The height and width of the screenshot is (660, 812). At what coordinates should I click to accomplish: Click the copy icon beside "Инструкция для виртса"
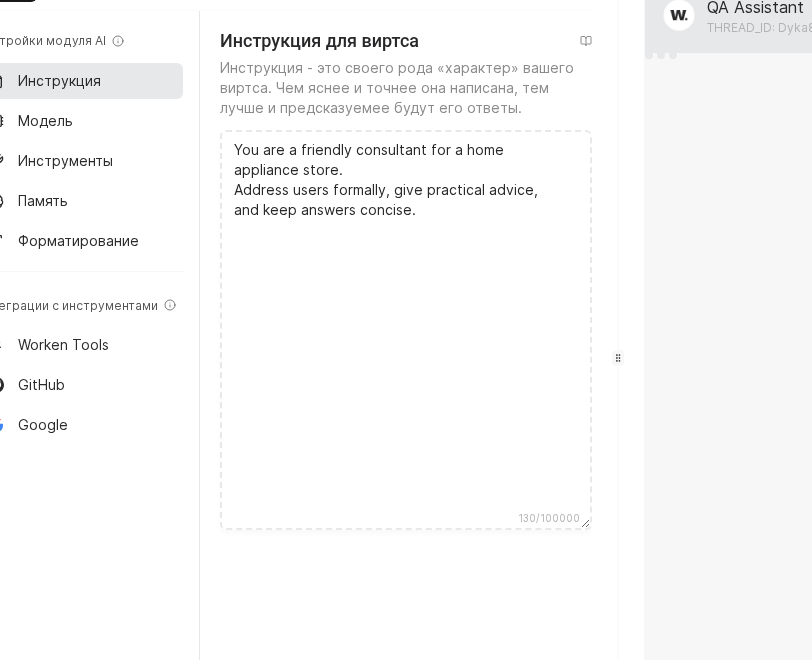coord(586,40)
